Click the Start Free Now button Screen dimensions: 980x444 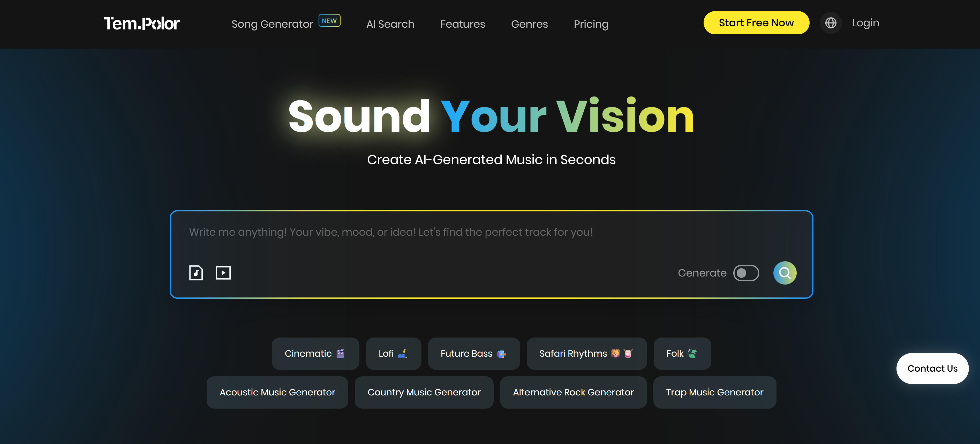[x=756, y=23]
